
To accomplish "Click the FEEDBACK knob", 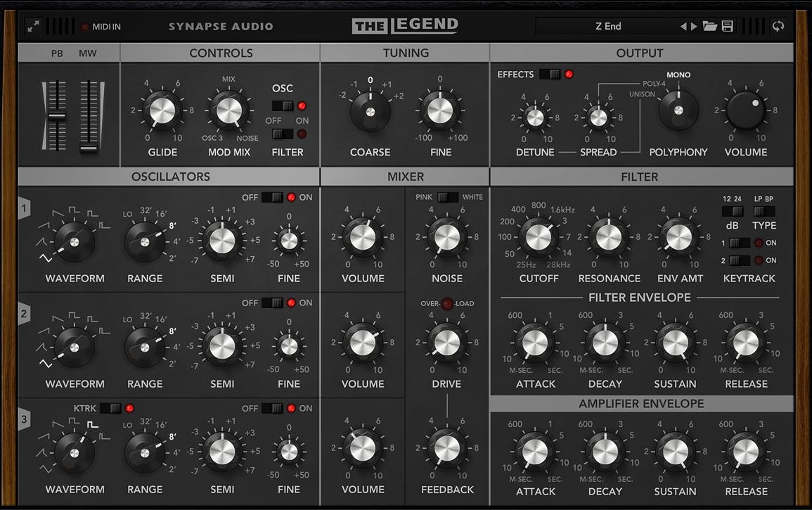I will click(447, 448).
